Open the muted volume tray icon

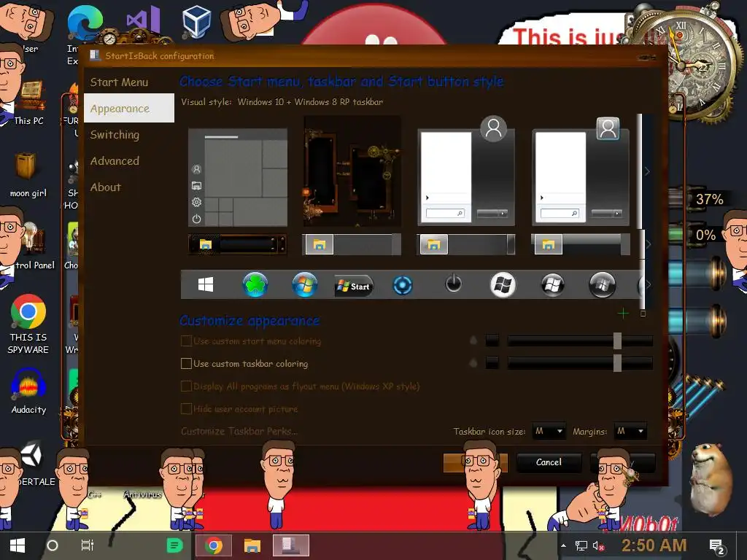[598, 546]
